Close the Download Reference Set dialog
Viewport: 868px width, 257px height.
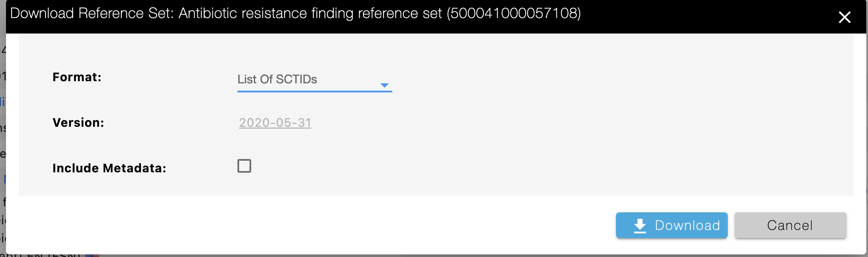click(844, 17)
